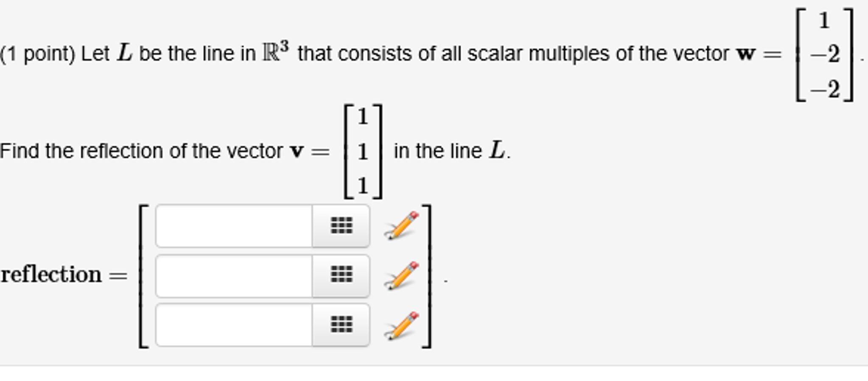The height and width of the screenshot is (381, 868).
Task: Click the middle answer blank of the vector
Action: coord(233,275)
